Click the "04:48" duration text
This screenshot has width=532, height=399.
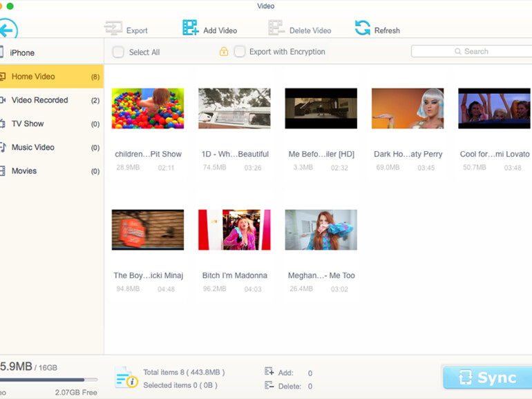(167, 289)
